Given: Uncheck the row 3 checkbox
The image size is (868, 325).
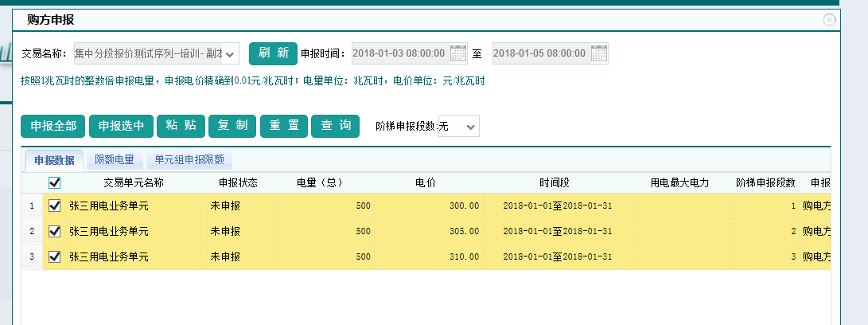Looking at the screenshot, I should click(55, 256).
